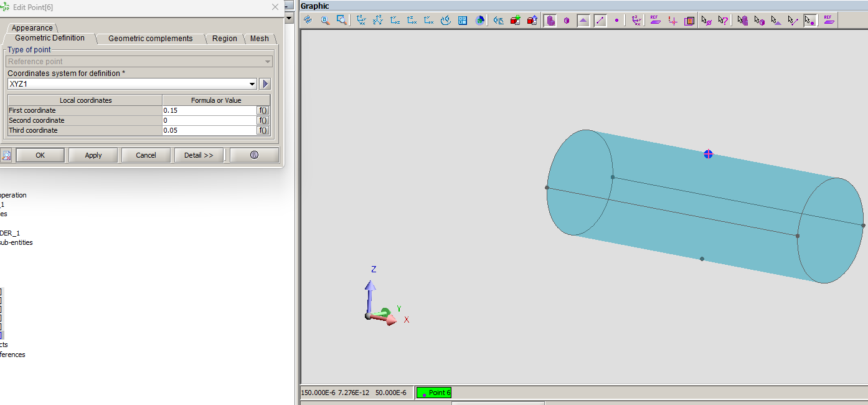Image resolution: width=868 pixels, height=405 pixels.
Task: Edit the Second coordinate value field
Action: click(x=209, y=120)
